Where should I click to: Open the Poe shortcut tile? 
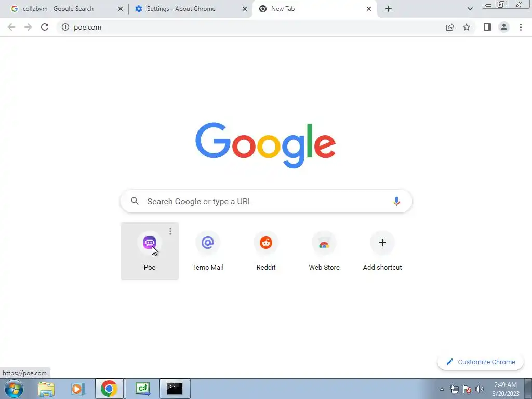click(149, 251)
